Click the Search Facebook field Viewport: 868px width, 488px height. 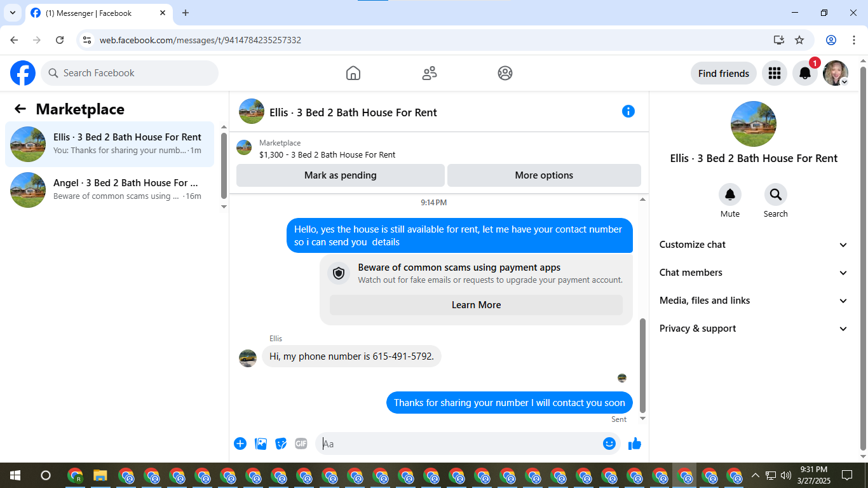130,73
